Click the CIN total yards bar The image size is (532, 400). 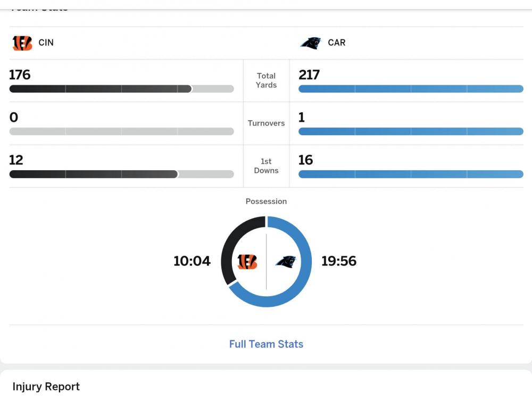(x=121, y=89)
